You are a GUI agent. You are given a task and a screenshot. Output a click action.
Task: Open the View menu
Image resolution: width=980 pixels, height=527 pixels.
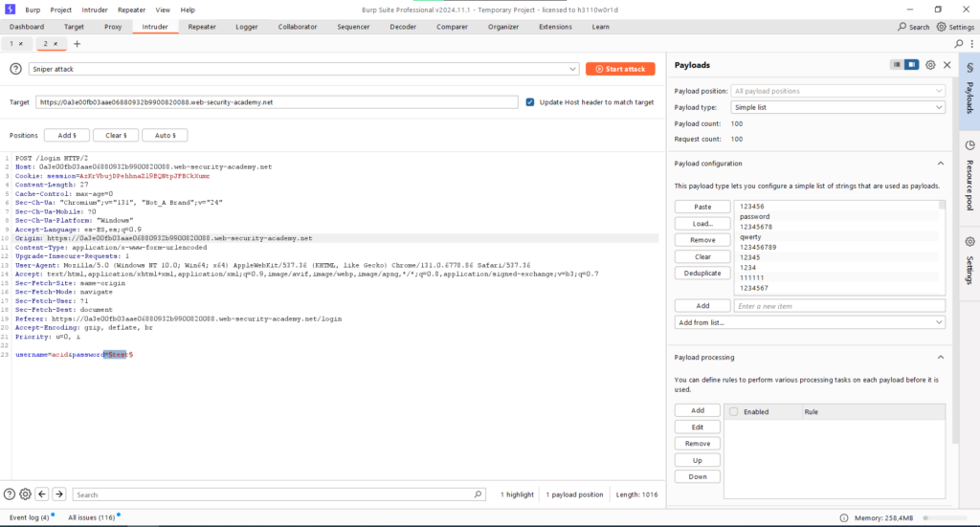163,10
